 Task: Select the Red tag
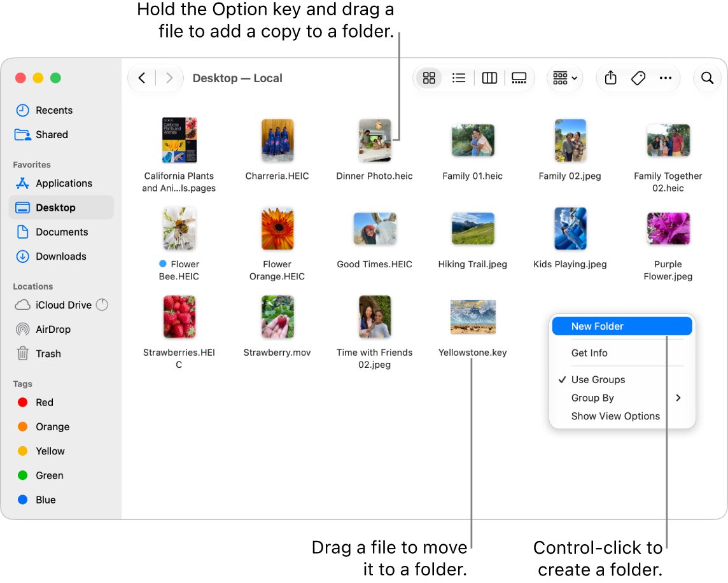(x=61, y=402)
